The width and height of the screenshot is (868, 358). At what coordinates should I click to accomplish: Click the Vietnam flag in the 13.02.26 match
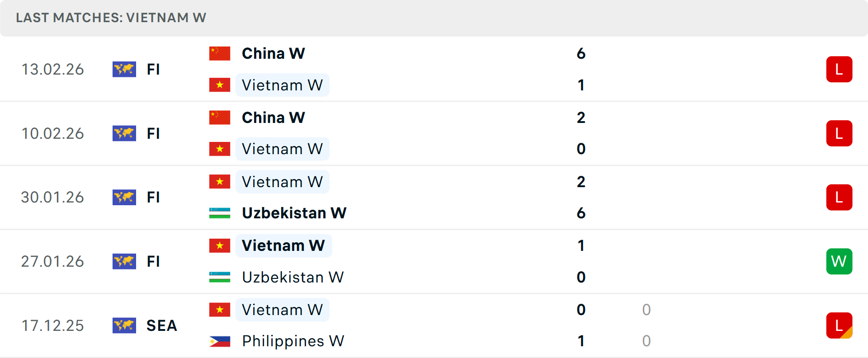[x=220, y=85]
